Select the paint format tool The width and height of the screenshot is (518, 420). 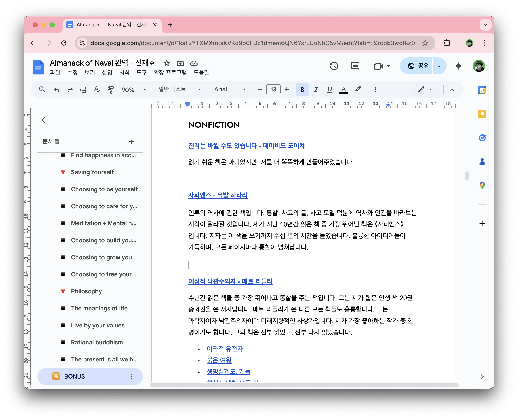[x=111, y=90]
